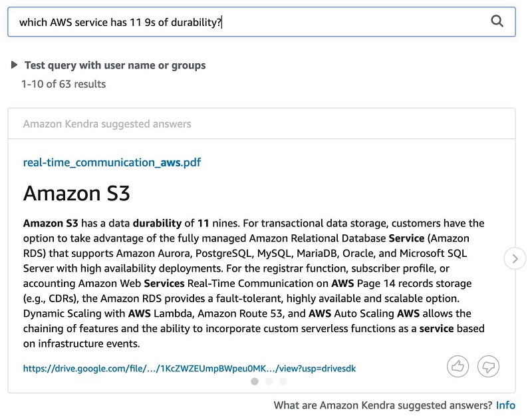Select the third carousel dot indicator
The width and height of the screenshot is (532, 416).
point(283,381)
